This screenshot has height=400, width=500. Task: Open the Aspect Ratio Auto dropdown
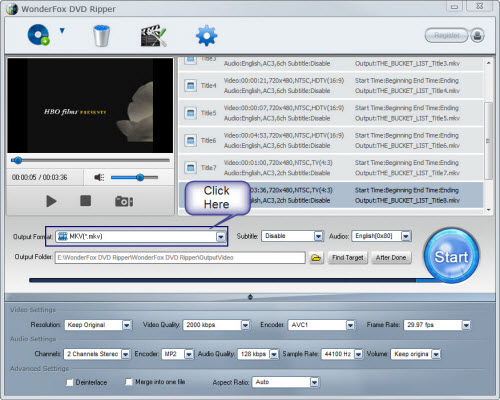pyautogui.click(x=314, y=382)
